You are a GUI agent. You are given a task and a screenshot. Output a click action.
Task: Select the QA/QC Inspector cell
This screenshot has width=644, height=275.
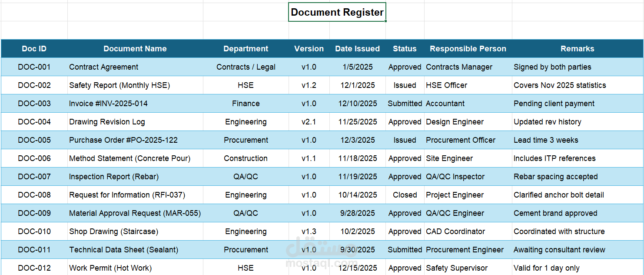tap(468, 177)
